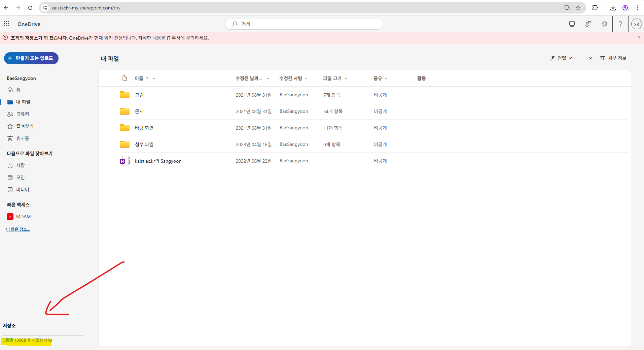Dismiss the storage full warning banner

639,37
